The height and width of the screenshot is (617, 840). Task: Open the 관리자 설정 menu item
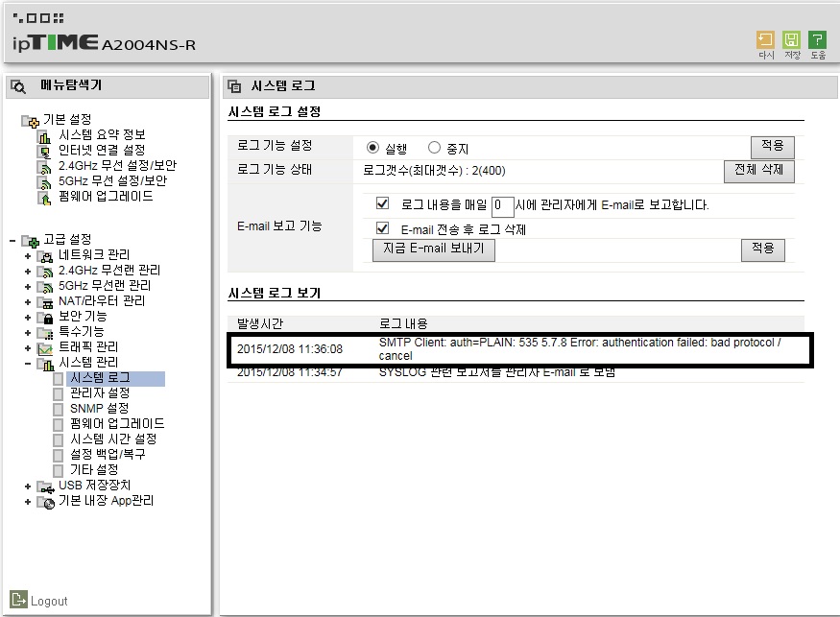100,393
